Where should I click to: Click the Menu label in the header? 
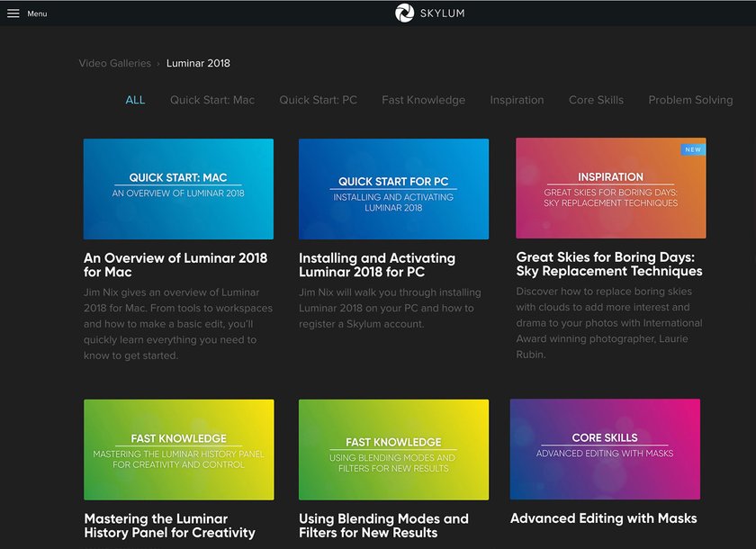tap(37, 13)
